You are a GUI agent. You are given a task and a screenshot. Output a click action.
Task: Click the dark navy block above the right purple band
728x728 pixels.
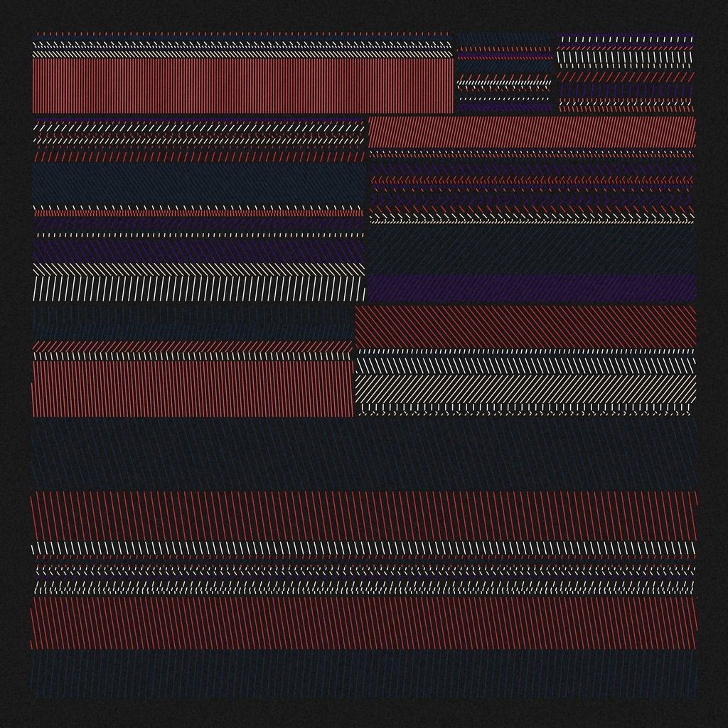[532, 249]
